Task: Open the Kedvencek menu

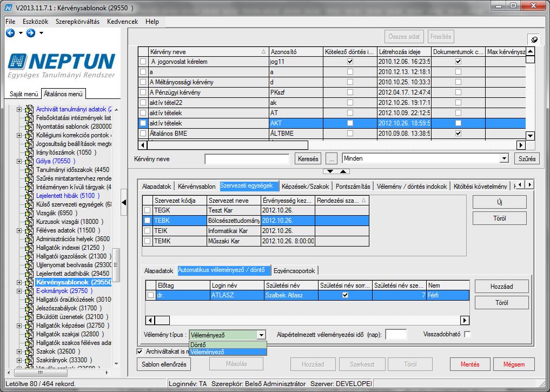Action: click(122, 22)
